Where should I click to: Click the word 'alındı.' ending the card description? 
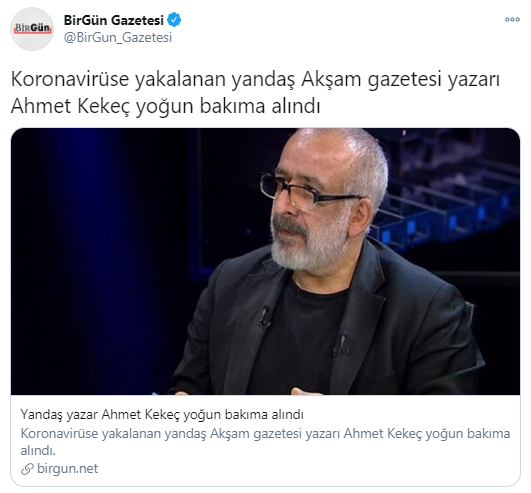(38, 450)
